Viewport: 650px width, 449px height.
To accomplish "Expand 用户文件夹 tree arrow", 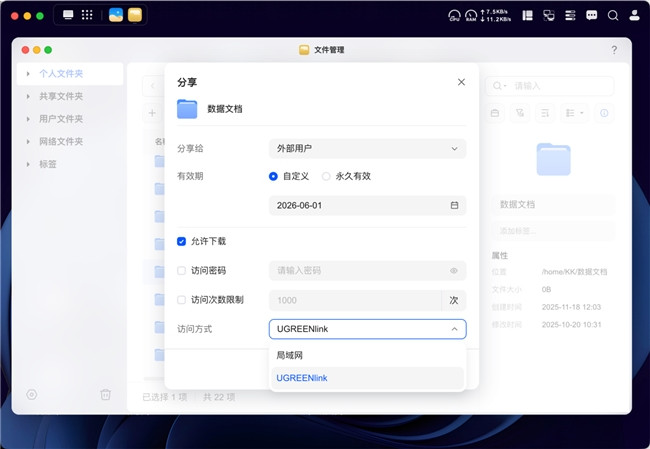I will coord(28,119).
